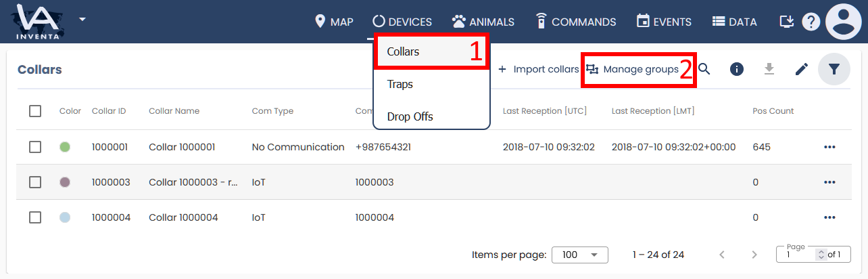868x279 pixels.
Task: Expand the dropdown arrow beside Inventa logo
Action: click(x=82, y=18)
